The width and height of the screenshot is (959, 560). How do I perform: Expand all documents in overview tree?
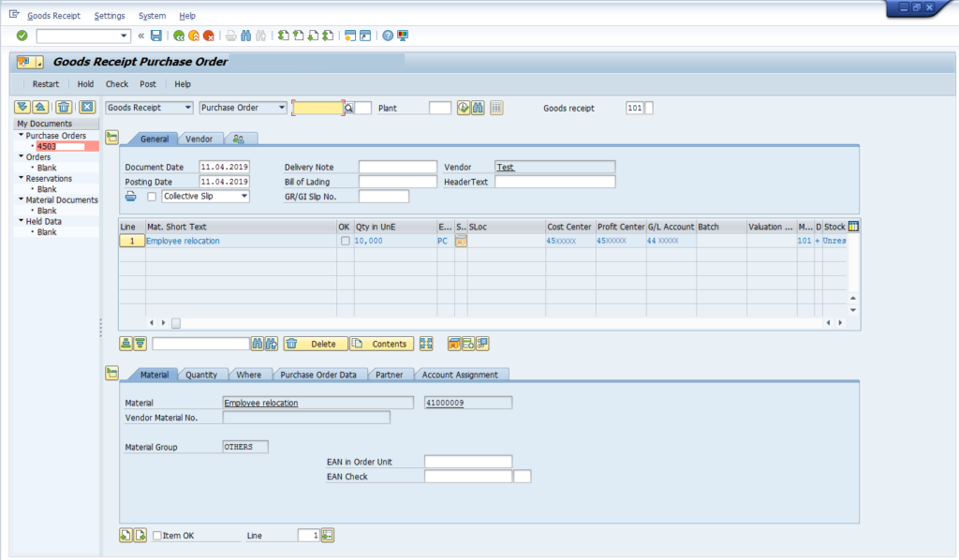[x=22, y=107]
